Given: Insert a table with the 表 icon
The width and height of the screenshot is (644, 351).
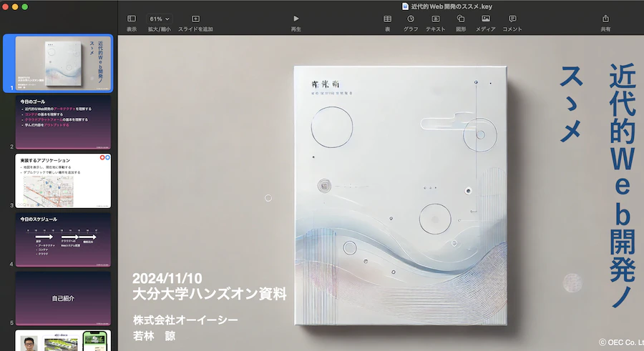Looking at the screenshot, I should coord(387,19).
